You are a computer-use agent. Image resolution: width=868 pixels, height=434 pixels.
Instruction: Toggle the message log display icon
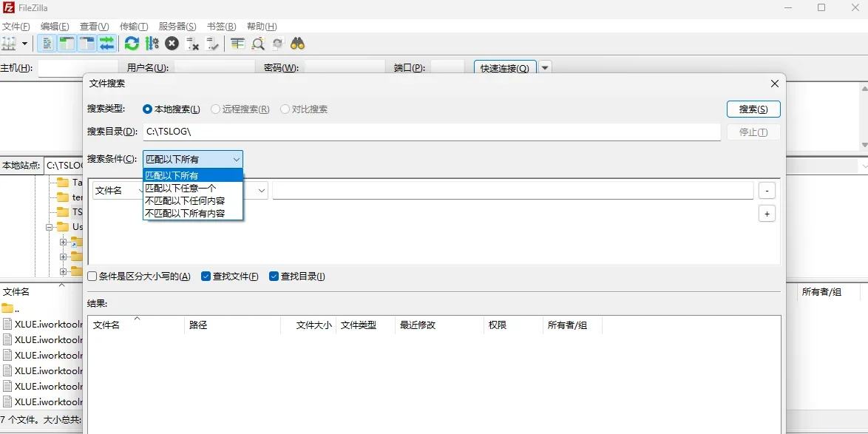coord(47,43)
